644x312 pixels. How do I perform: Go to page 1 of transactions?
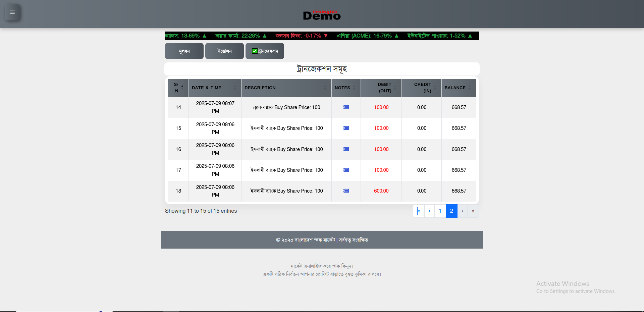pyautogui.click(x=440, y=211)
